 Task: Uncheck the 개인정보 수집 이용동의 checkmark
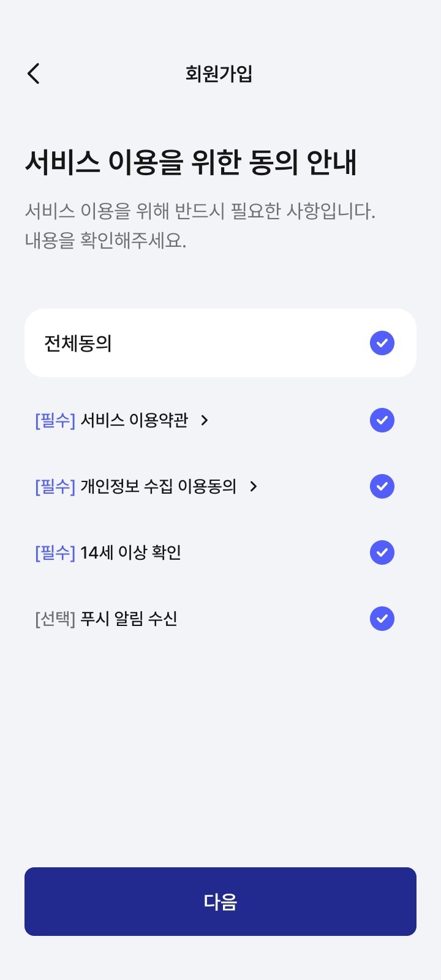(382, 486)
